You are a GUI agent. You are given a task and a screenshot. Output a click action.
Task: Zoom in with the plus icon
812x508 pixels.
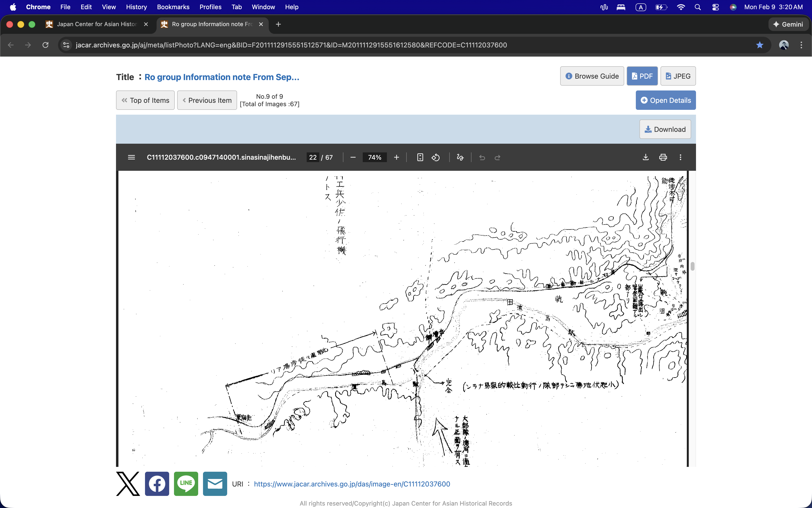[396, 157]
